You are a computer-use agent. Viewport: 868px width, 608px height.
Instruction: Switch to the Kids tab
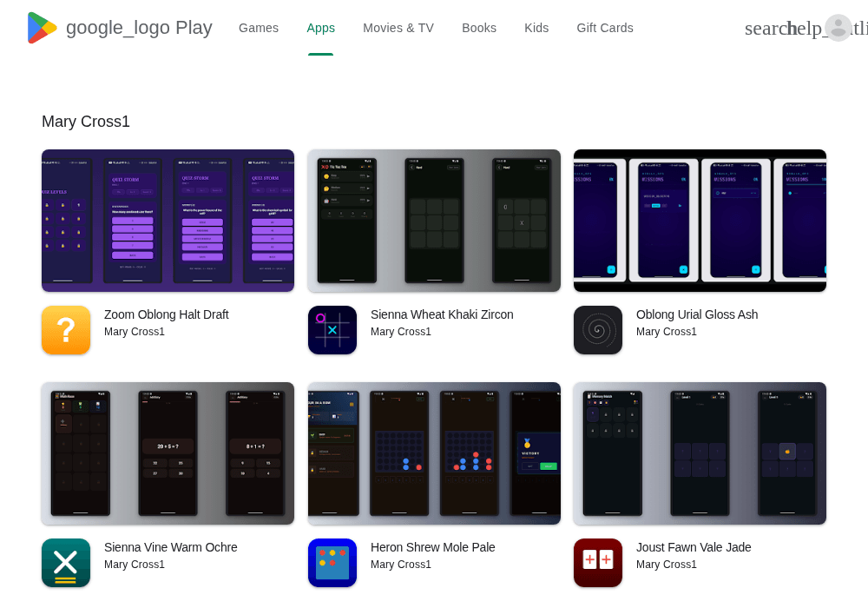click(x=536, y=28)
